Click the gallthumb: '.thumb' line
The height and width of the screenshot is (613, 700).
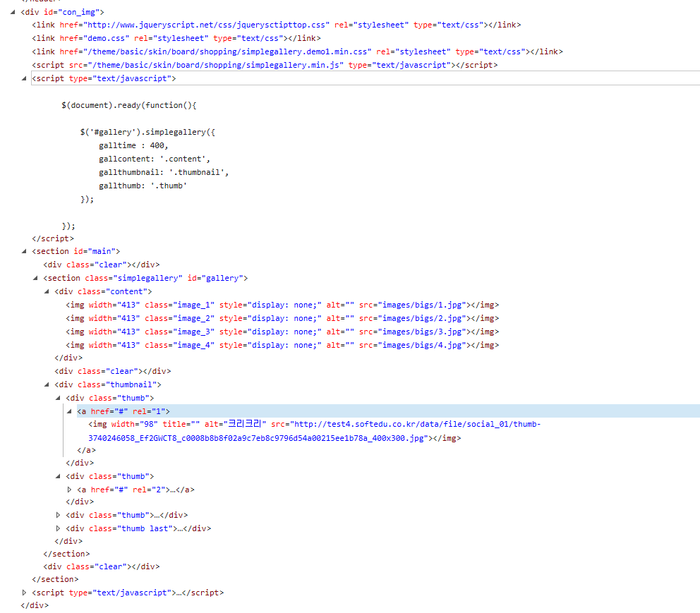click(x=143, y=186)
